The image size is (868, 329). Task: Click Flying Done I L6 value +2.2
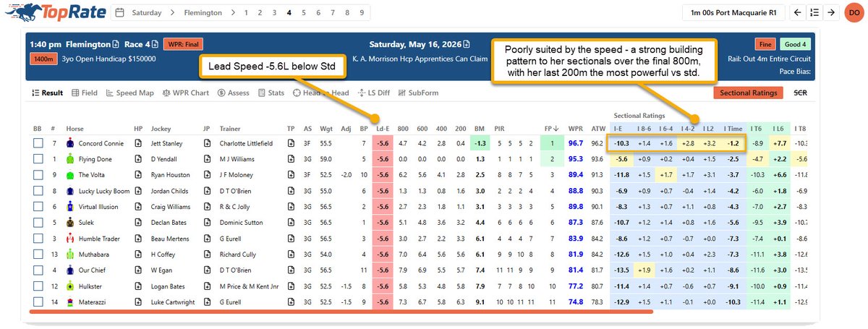click(x=780, y=158)
